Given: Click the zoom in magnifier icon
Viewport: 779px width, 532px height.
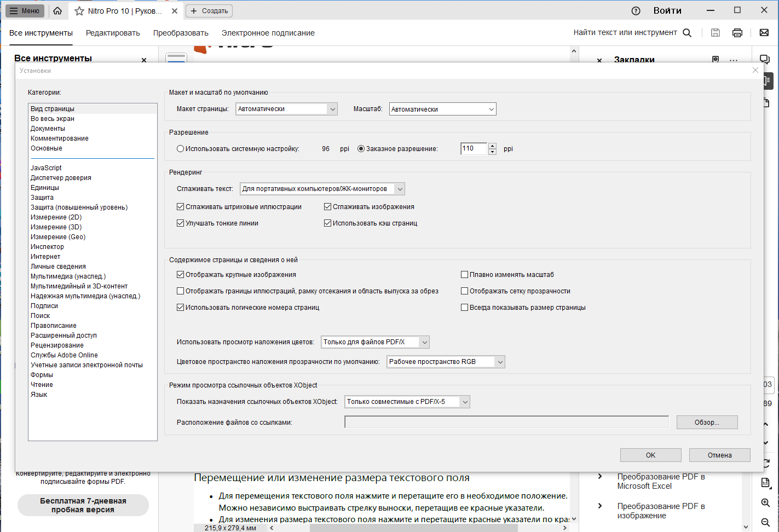Looking at the screenshot, I should pyautogui.click(x=765, y=503).
